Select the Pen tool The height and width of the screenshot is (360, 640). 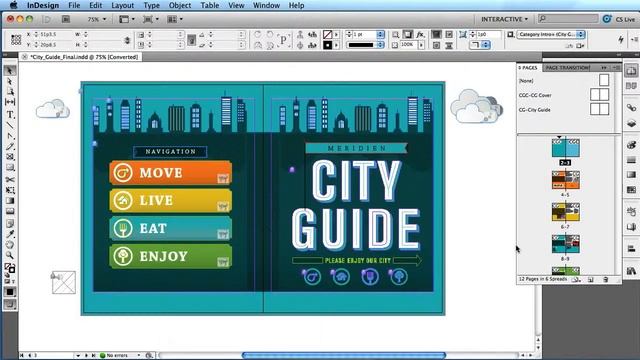[10, 136]
